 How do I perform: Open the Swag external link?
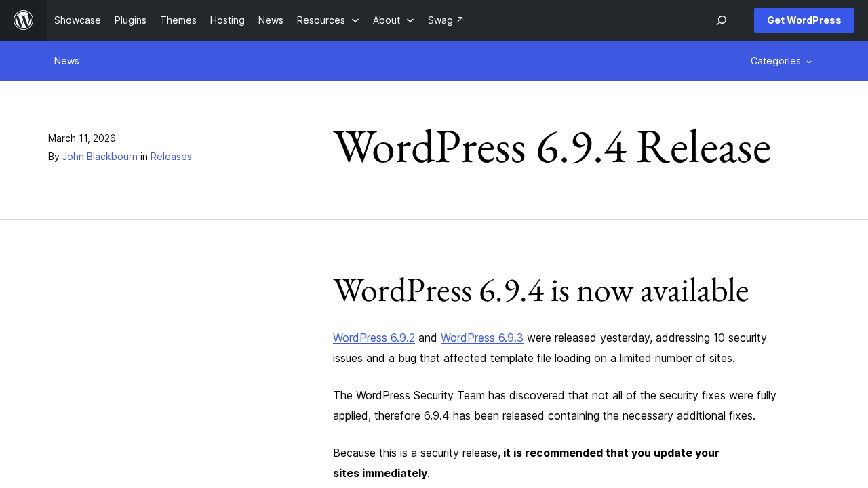pyautogui.click(x=446, y=20)
